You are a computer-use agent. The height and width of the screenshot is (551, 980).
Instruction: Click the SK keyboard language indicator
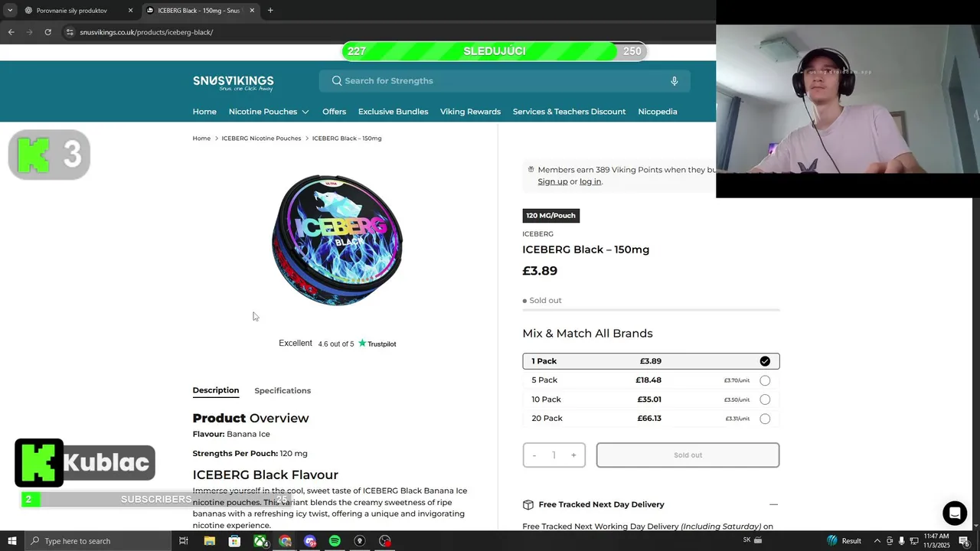pyautogui.click(x=746, y=540)
